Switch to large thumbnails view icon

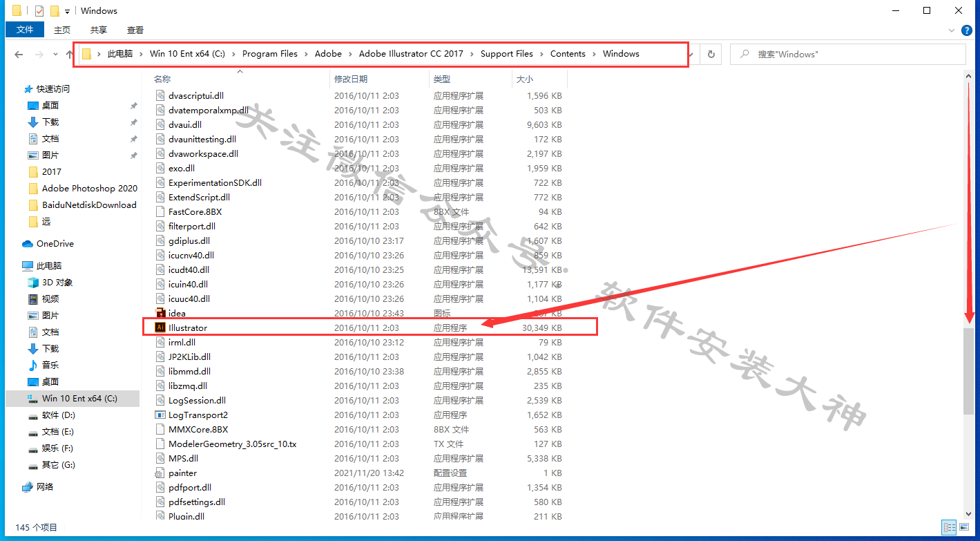(x=965, y=528)
